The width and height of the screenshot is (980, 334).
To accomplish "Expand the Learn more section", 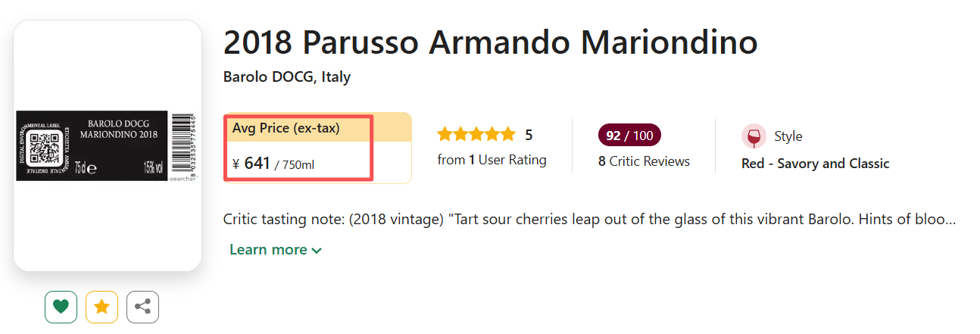I will click(x=268, y=250).
